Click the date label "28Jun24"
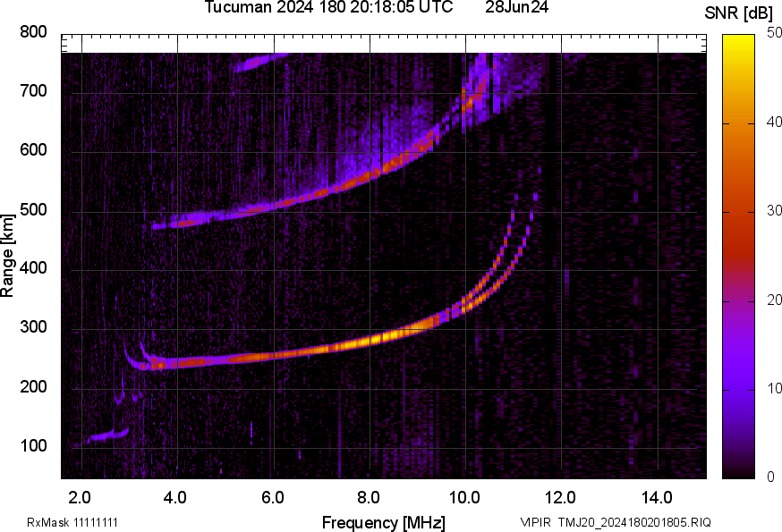Screen dimensions: 782x532 tap(516, 7)
